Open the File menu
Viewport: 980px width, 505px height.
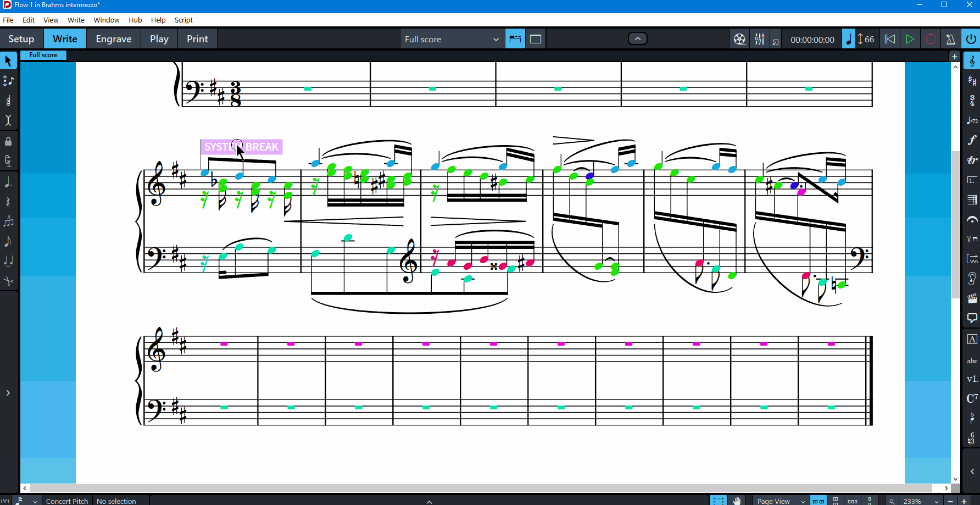(x=8, y=20)
